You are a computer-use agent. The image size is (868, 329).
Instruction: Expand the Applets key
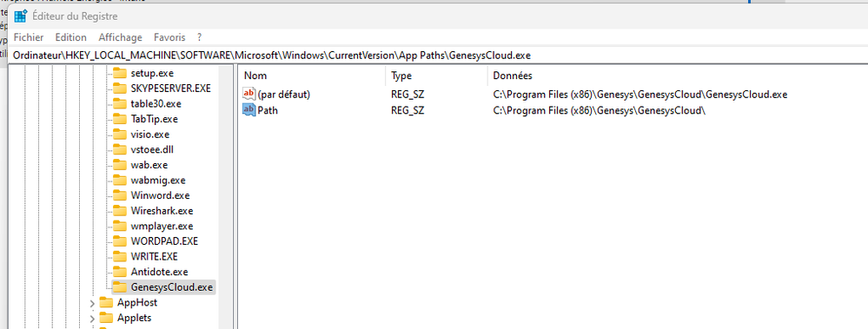point(92,318)
